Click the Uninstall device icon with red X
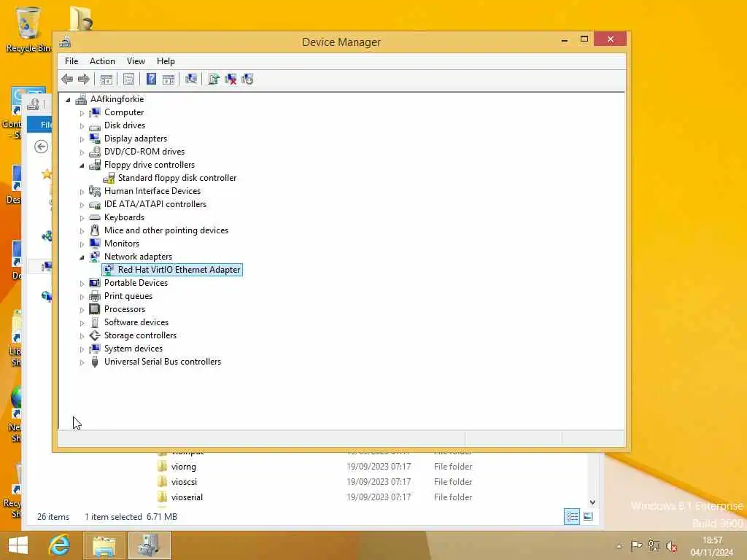Image resolution: width=747 pixels, height=560 pixels. [x=231, y=79]
